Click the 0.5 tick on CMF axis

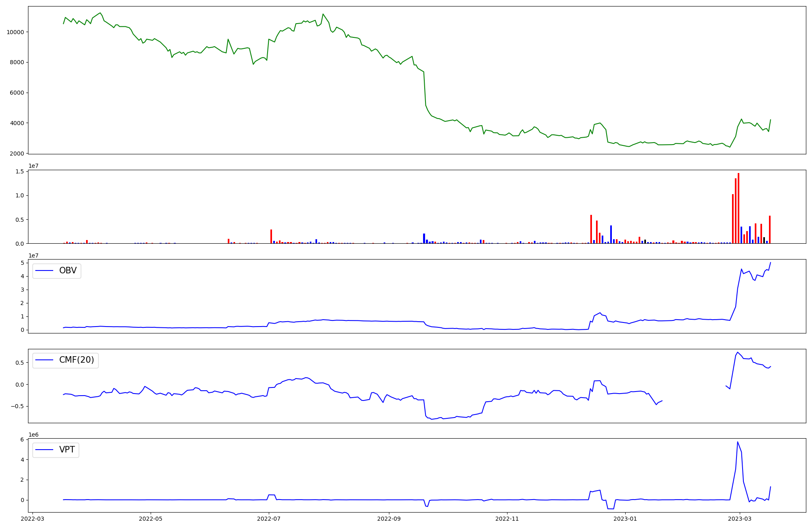(x=20, y=363)
